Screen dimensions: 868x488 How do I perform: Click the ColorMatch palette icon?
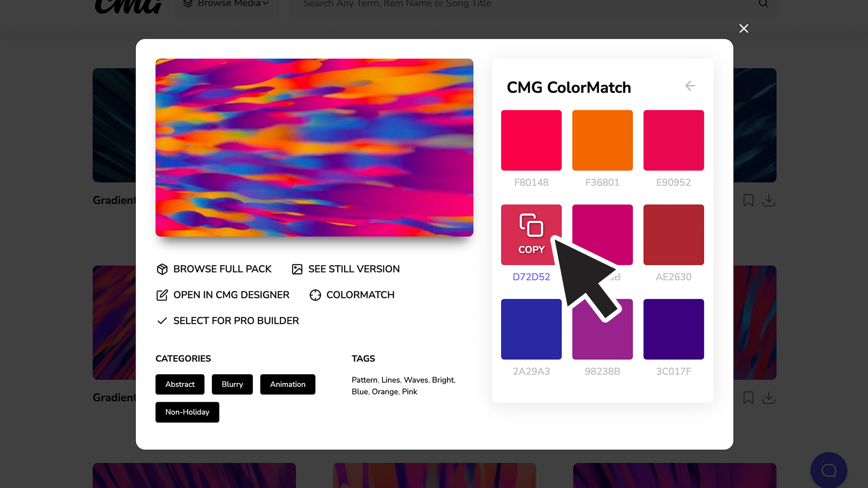(315, 295)
